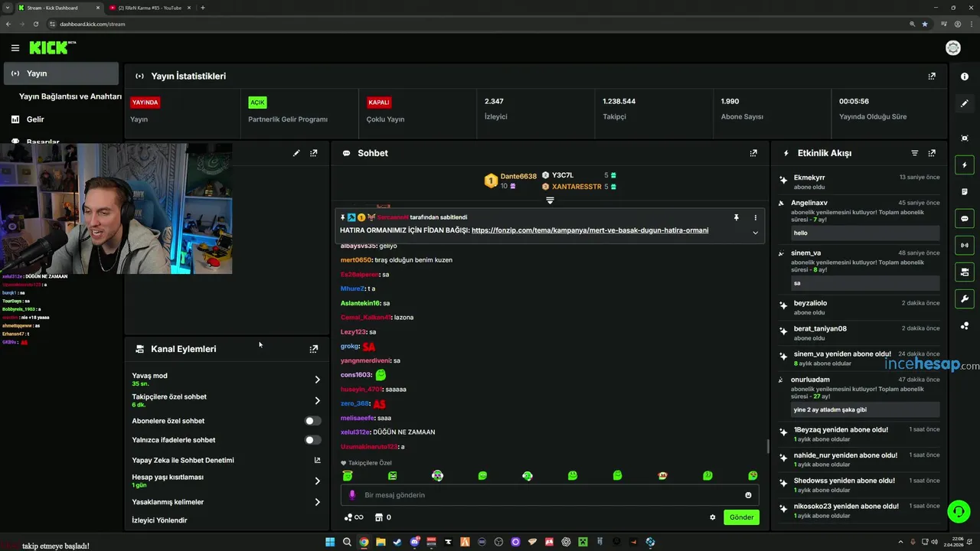The height and width of the screenshot is (551, 980).
Task: Toggle the lightning activity feed icon in right toolbar
Action: [965, 165]
